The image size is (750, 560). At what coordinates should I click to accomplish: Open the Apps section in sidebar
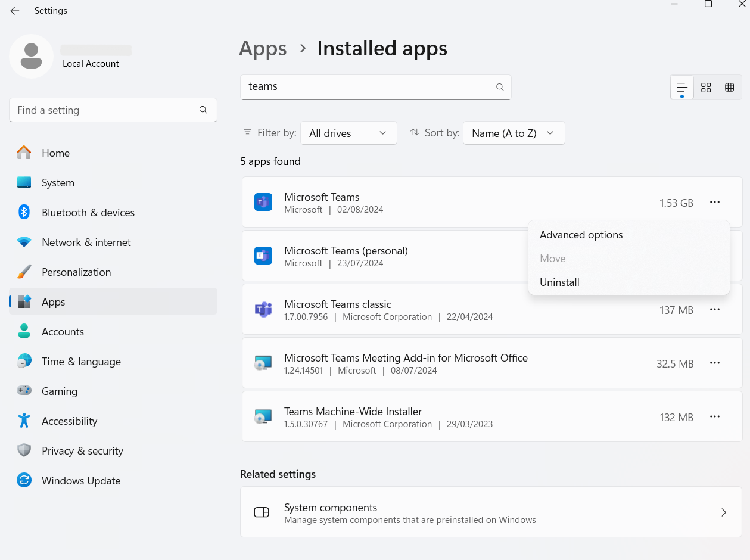[x=53, y=302]
